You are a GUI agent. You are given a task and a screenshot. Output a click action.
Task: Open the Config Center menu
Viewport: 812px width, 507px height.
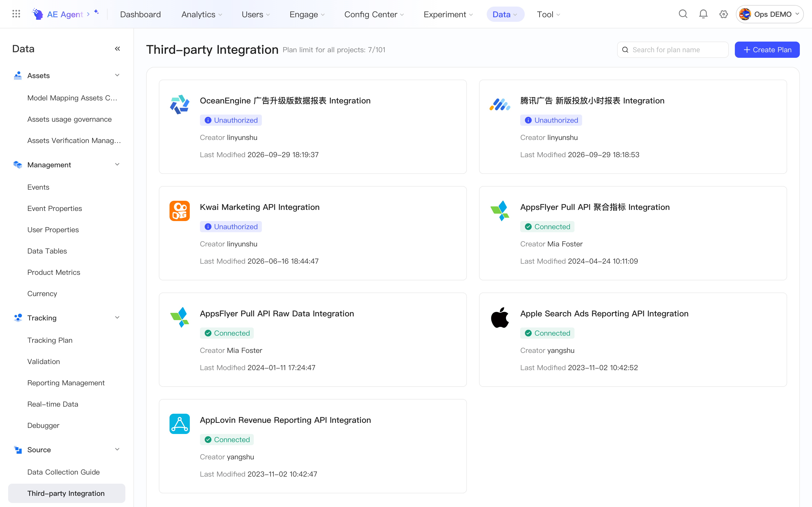pyautogui.click(x=374, y=14)
